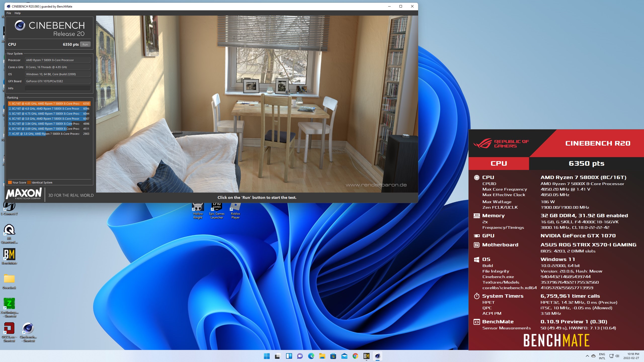644x362 pixels.
Task: Open the BenchMate desktop shortcut
Action: pos(9,256)
